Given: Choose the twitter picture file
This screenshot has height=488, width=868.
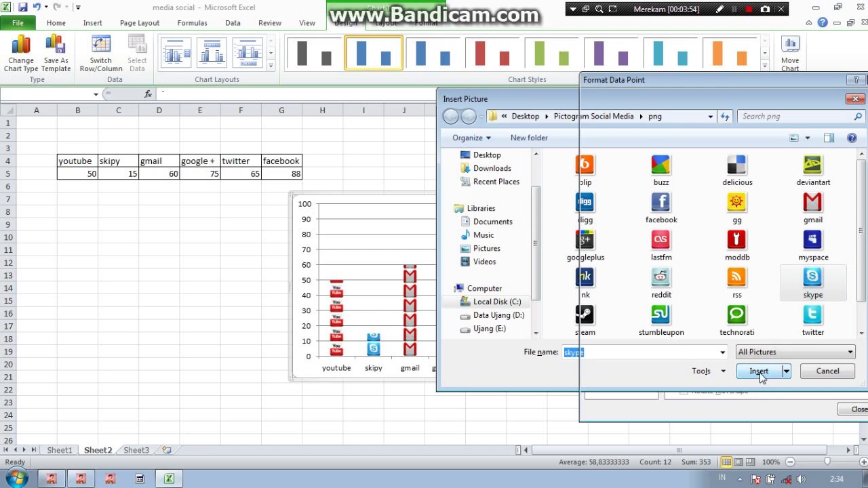Looking at the screenshot, I should (x=813, y=321).
